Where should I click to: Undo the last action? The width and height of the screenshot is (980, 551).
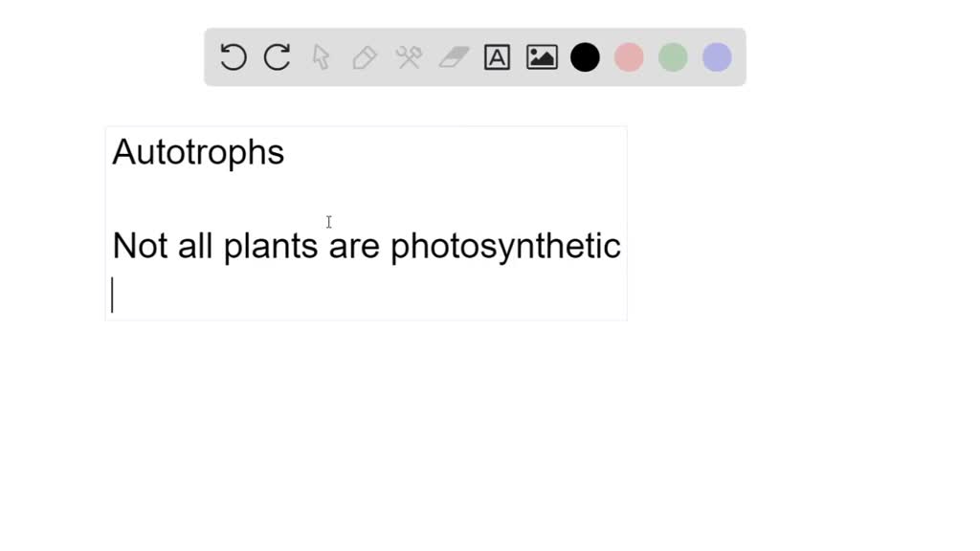(x=233, y=57)
